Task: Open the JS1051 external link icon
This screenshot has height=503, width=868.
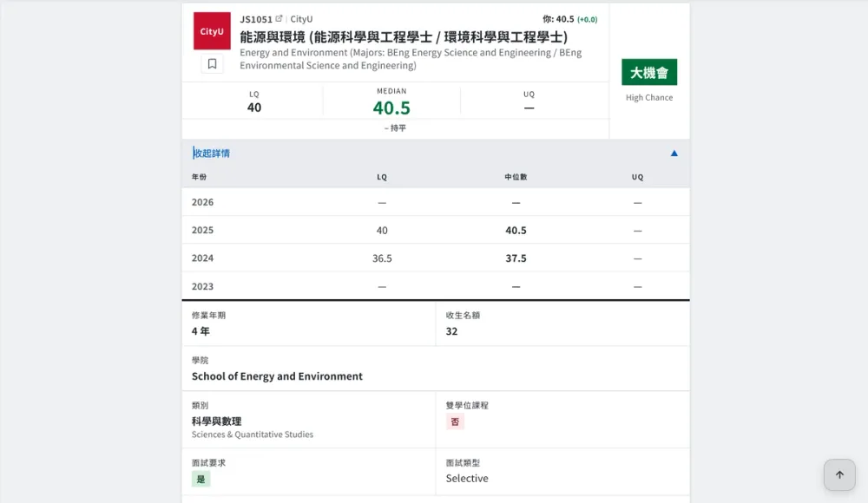Action: coord(279,19)
